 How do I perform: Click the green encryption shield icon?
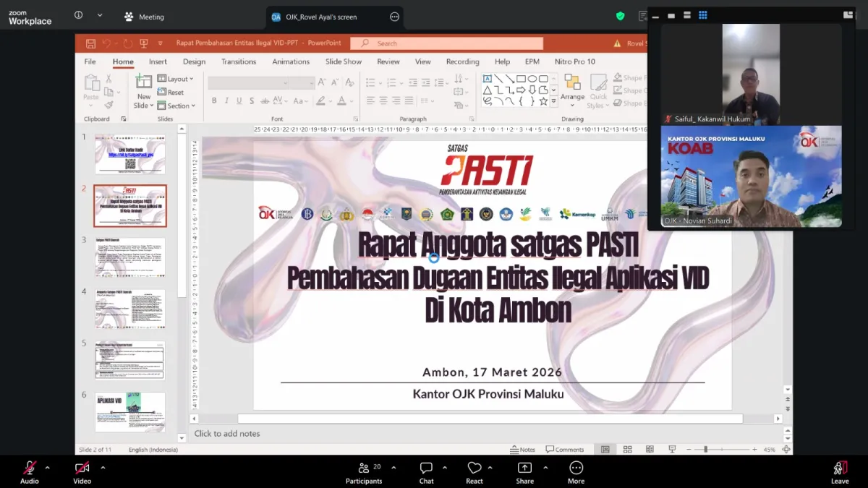pyautogui.click(x=620, y=16)
